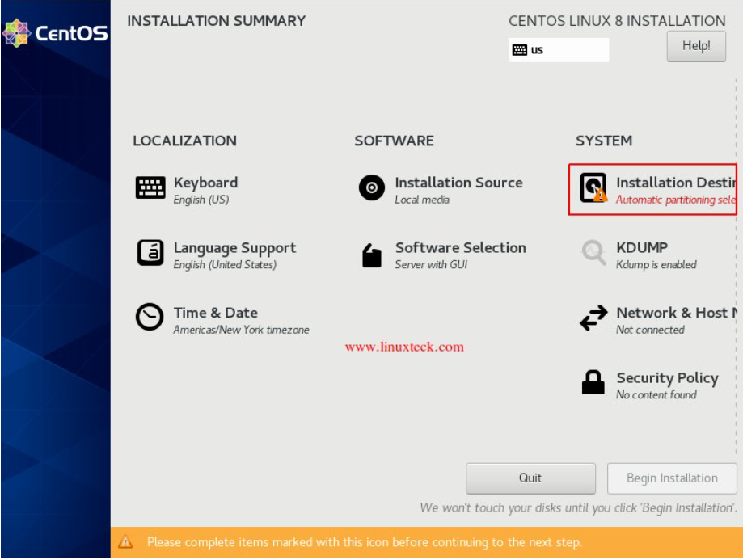
Task: Click the Keyboard layout icon
Action: pos(150,187)
